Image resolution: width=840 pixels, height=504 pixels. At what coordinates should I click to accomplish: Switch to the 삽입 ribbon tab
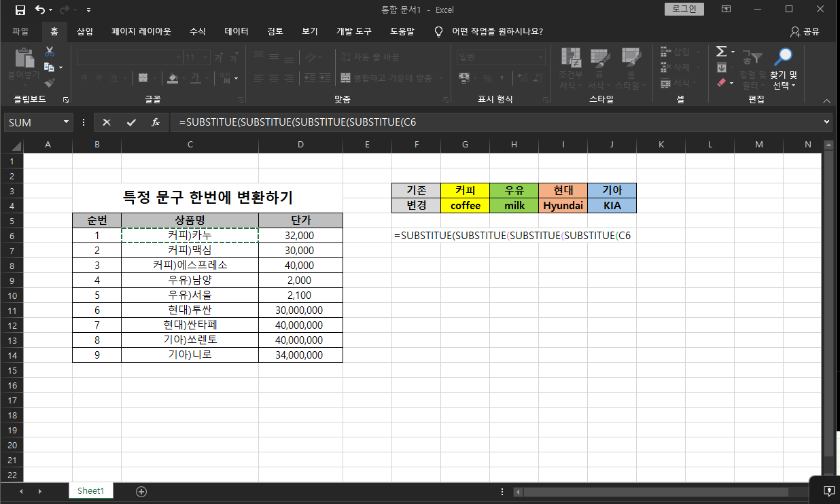[85, 31]
